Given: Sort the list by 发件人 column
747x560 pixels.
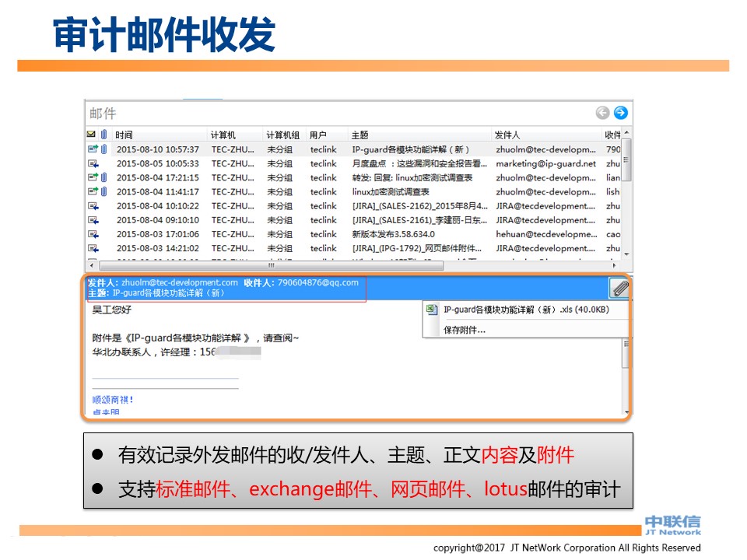Looking at the screenshot, I should click(x=546, y=135).
